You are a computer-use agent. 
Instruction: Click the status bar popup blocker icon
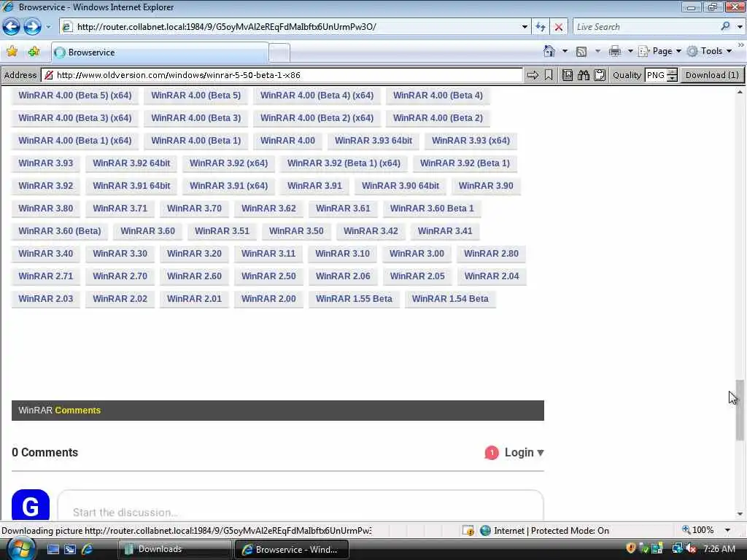[x=468, y=531]
